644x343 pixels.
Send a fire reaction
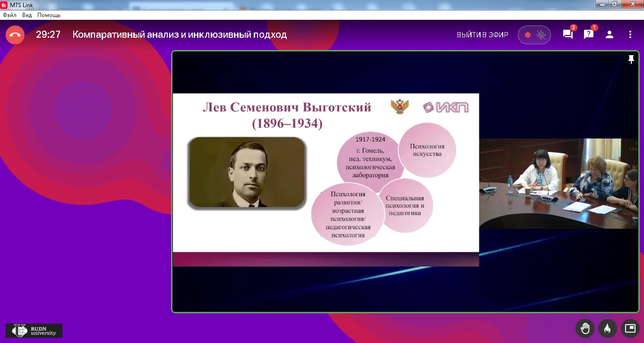607,328
